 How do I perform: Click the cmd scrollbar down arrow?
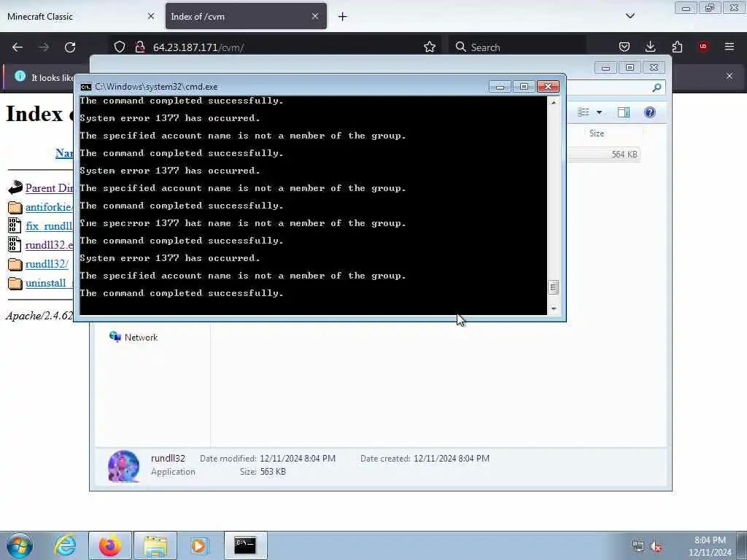[554, 309]
